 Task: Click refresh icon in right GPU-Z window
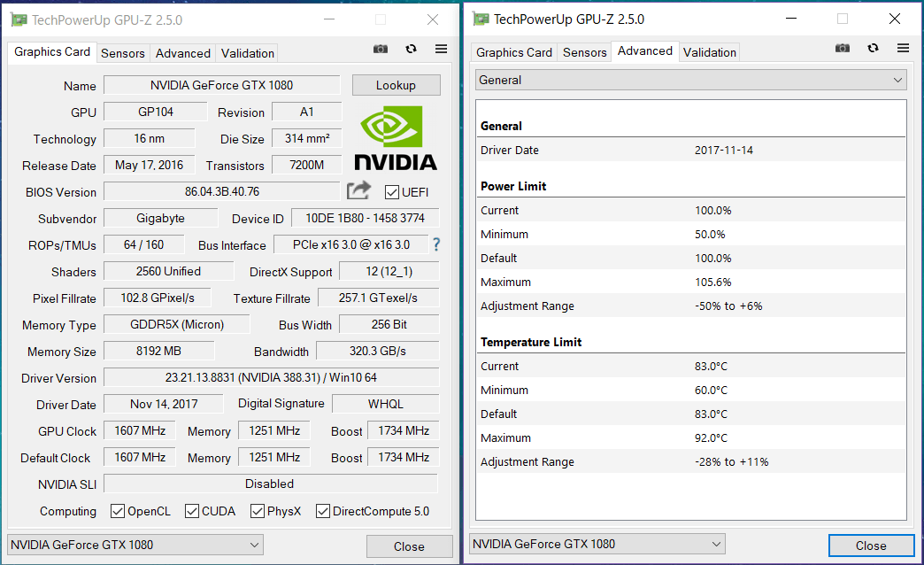[874, 48]
